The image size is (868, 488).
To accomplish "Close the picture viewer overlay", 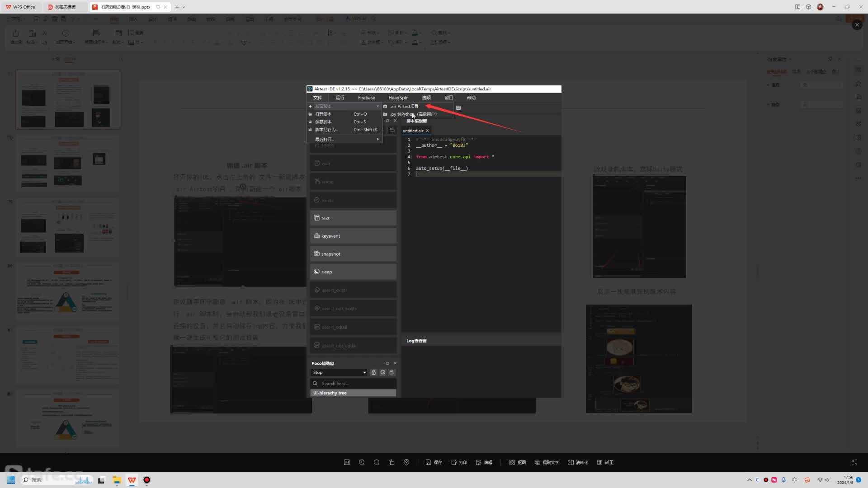I will click(x=857, y=25).
